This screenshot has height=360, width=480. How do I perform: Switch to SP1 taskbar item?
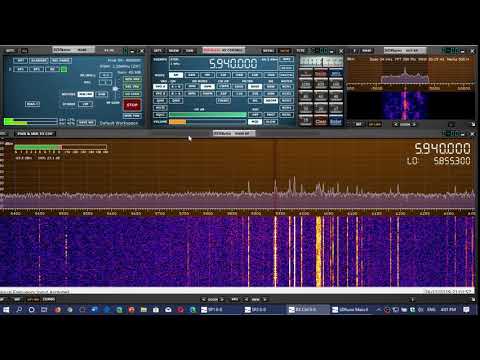pyautogui.click(x=220, y=310)
